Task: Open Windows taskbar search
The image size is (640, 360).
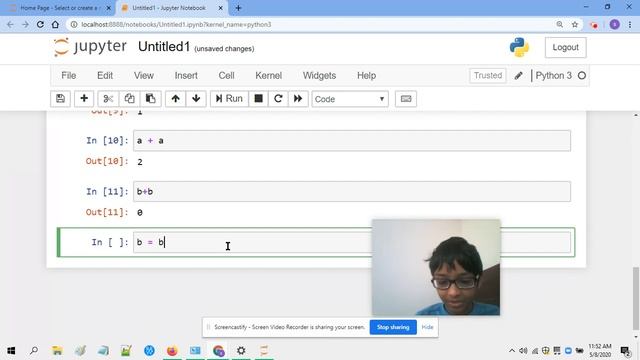Action: click(x=34, y=351)
